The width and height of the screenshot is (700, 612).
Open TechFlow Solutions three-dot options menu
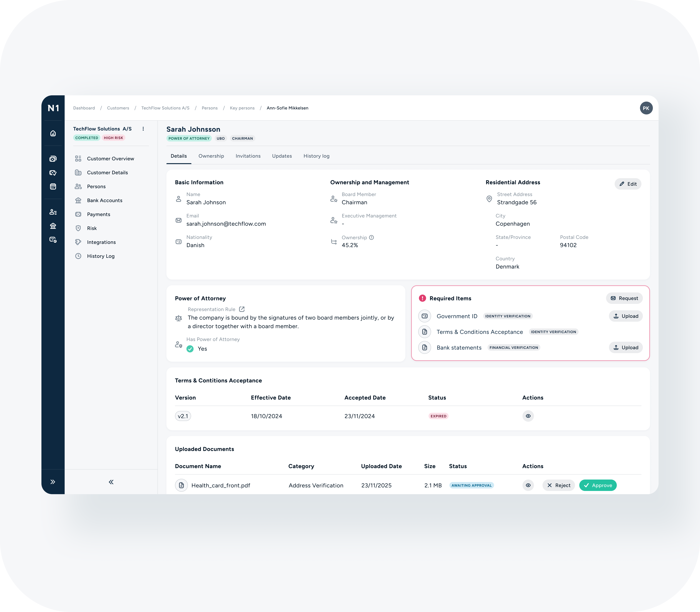[x=143, y=129]
